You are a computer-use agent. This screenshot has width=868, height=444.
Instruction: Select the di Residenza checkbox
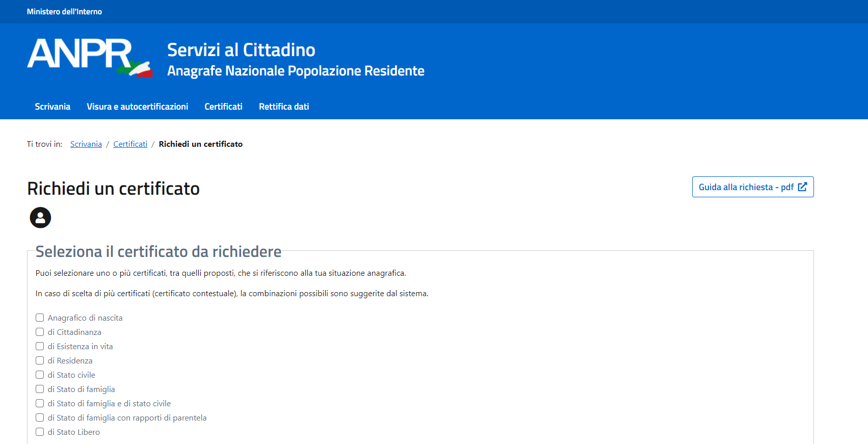tap(40, 360)
